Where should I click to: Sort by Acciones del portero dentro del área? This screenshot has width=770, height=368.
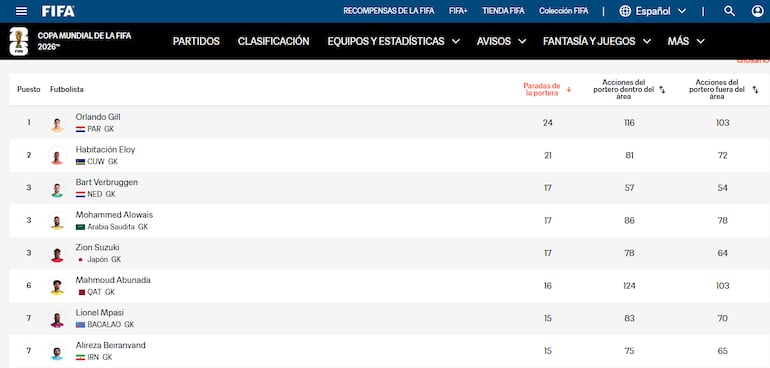(x=662, y=89)
